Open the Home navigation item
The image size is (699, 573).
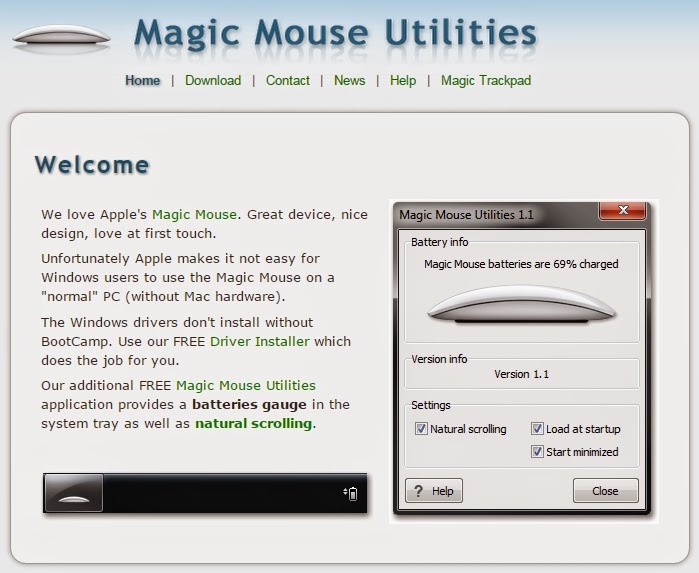(x=143, y=80)
